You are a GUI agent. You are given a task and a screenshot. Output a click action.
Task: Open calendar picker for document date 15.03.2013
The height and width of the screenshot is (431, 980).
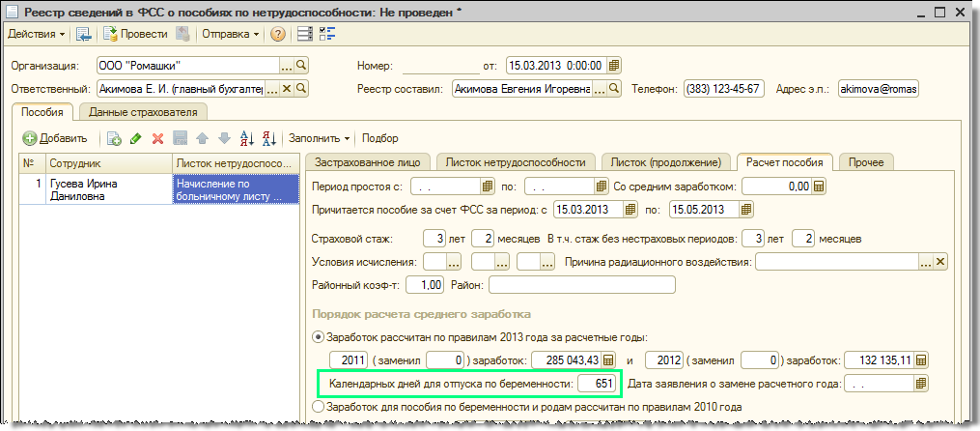pyautogui.click(x=614, y=65)
